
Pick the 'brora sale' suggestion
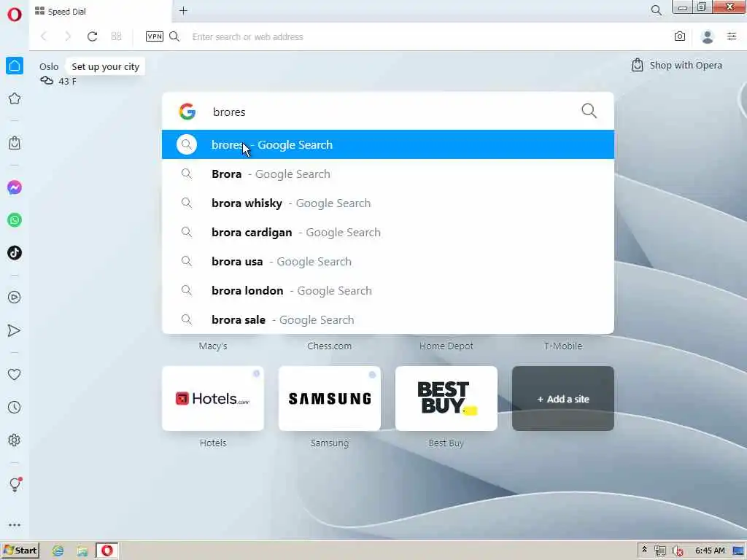pyautogui.click(x=388, y=319)
